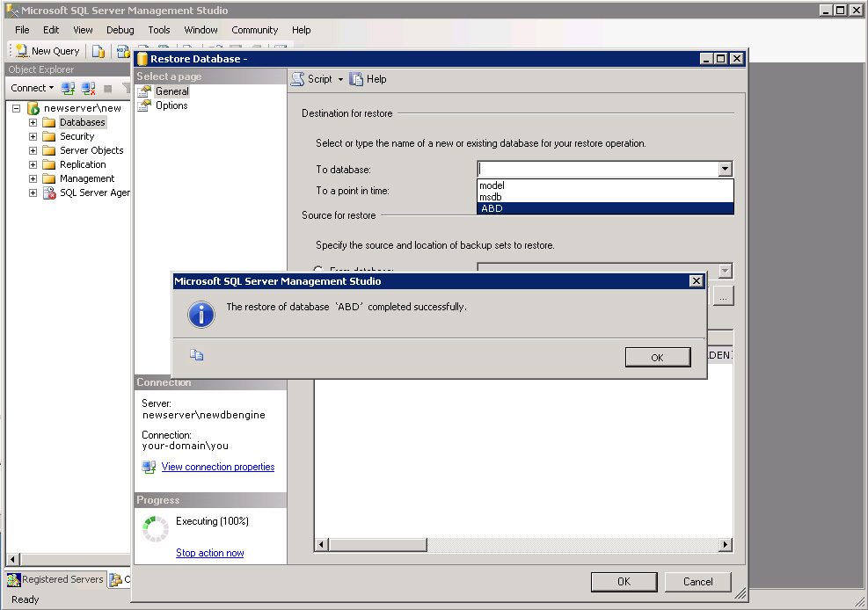Expand the Server Objects node
Screen dimensions: 868x610
click(x=33, y=150)
